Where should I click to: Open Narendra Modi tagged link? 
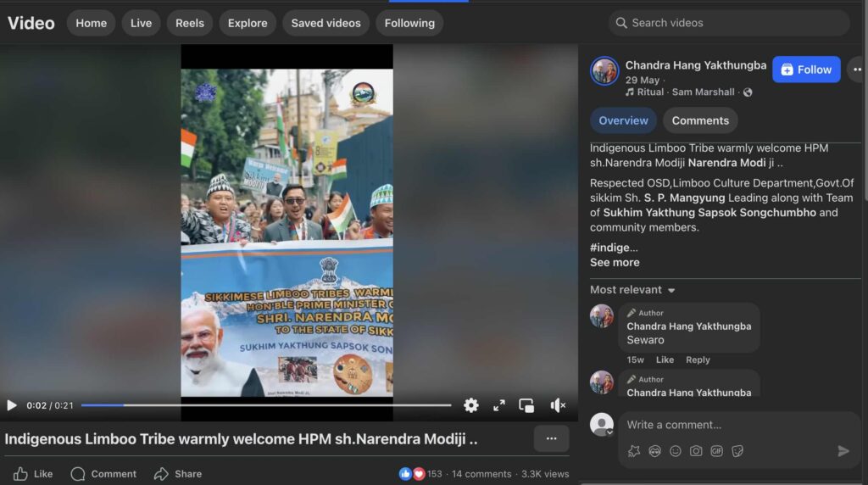coord(726,163)
